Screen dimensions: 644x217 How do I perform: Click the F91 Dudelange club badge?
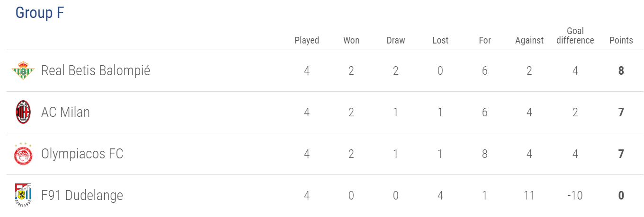point(23,195)
